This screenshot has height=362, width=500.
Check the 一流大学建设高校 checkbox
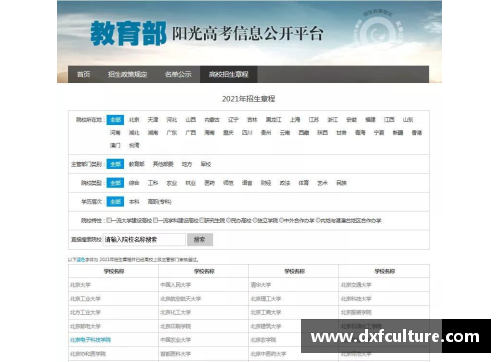(109, 220)
